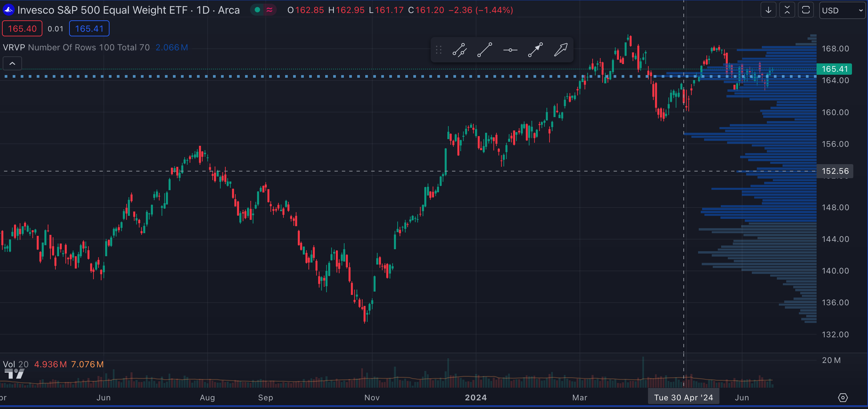Click the Vol 20 volume indicator label
Screen dimensions: 868x409
(15, 364)
